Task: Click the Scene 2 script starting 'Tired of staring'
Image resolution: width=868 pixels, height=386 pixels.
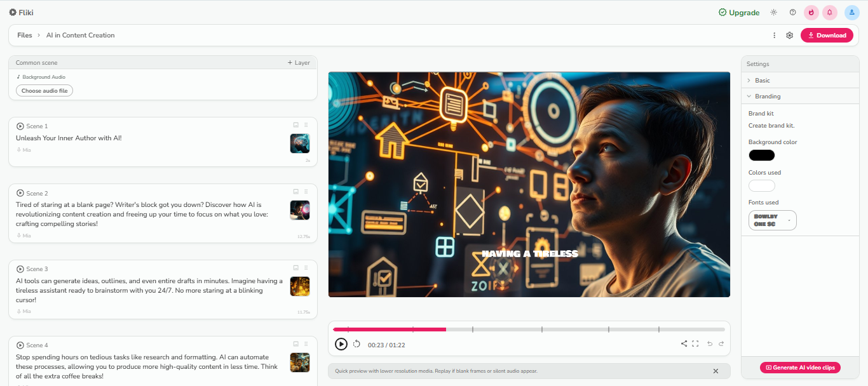Action: click(142, 215)
